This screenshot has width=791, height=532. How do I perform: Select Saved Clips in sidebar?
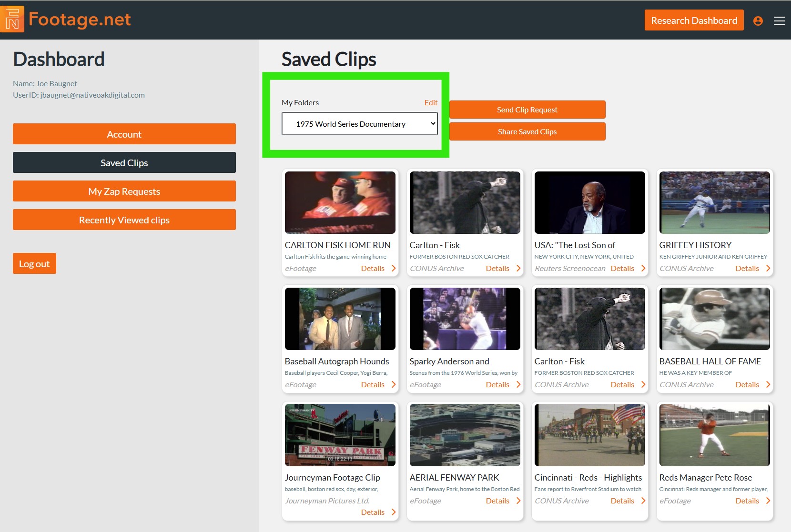(124, 163)
